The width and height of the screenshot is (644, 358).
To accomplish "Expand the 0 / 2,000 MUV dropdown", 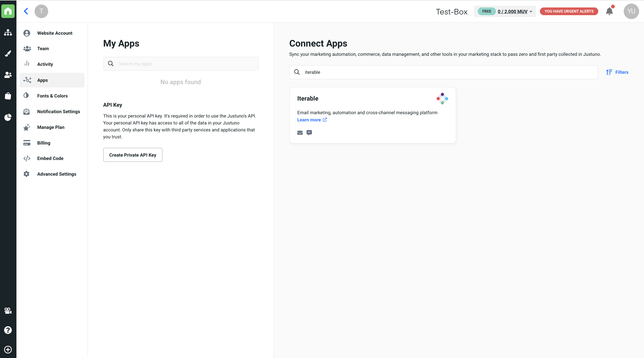I will coord(515,11).
